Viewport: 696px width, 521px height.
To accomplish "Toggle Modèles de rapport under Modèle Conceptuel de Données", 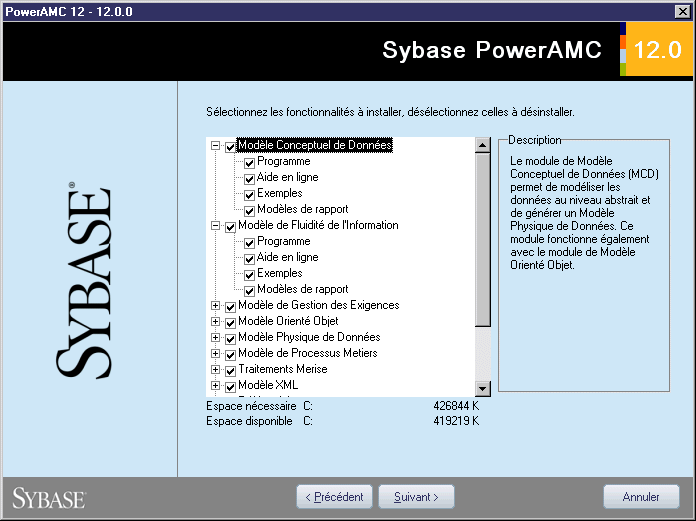I will [x=249, y=211].
